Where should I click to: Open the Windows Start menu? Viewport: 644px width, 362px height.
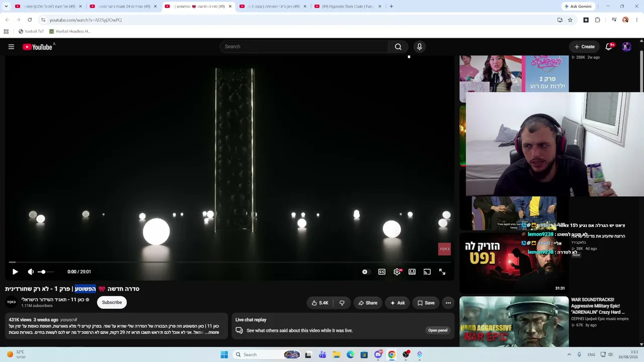[x=224, y=354]
